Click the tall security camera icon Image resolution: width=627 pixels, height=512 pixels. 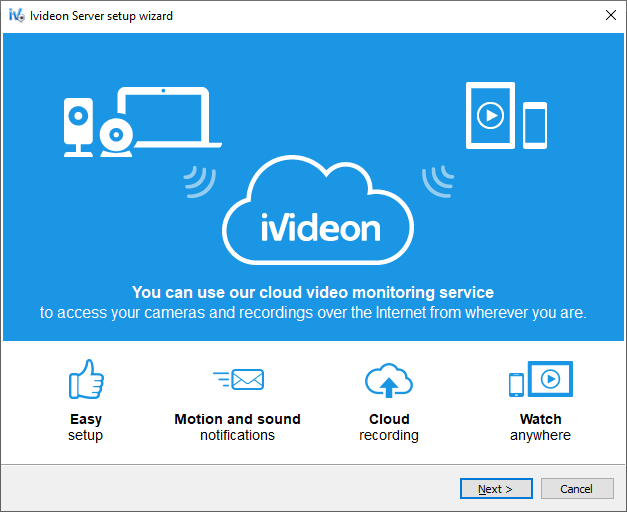tap(78, 127)
